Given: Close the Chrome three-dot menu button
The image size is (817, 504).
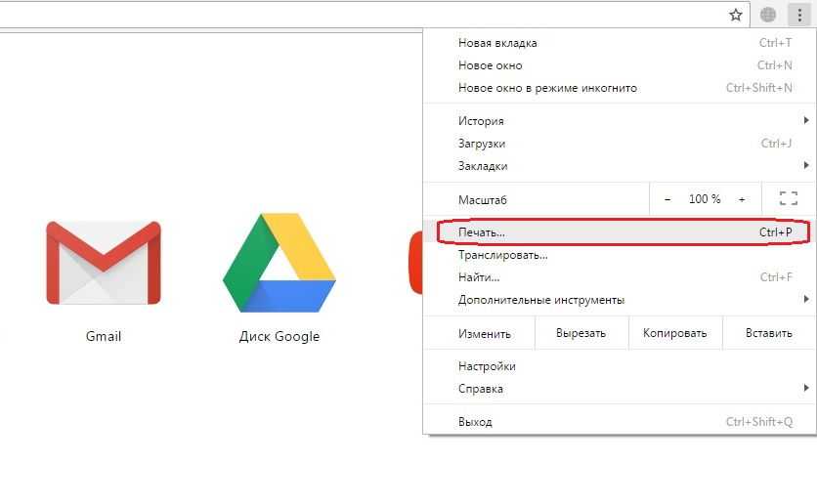Looking at the screenshot, I should (x=799, y=15).
